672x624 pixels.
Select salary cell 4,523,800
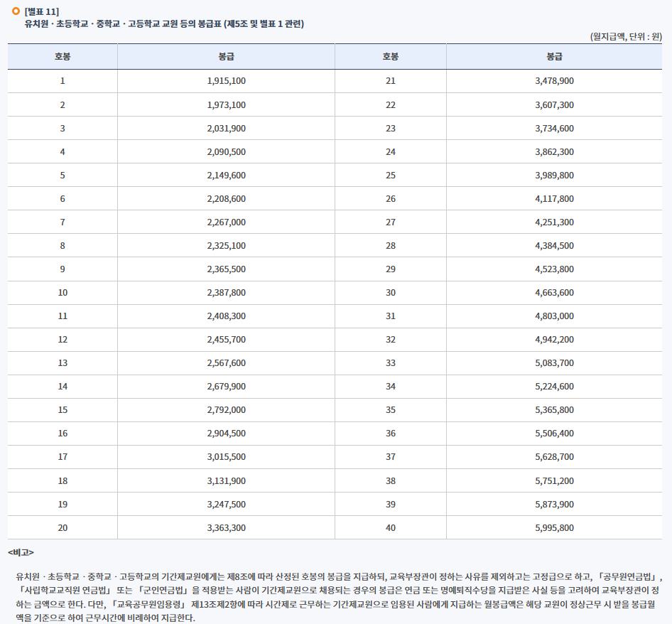pos(554,269)
